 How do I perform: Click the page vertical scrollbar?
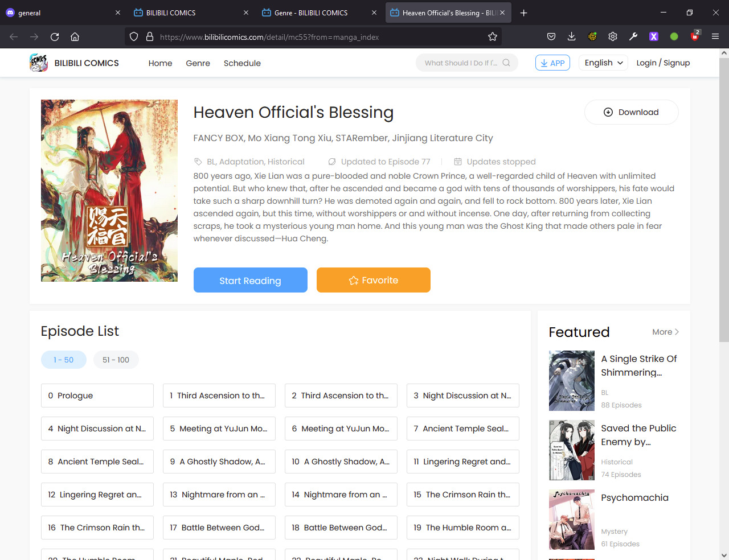tap(724, 199)
